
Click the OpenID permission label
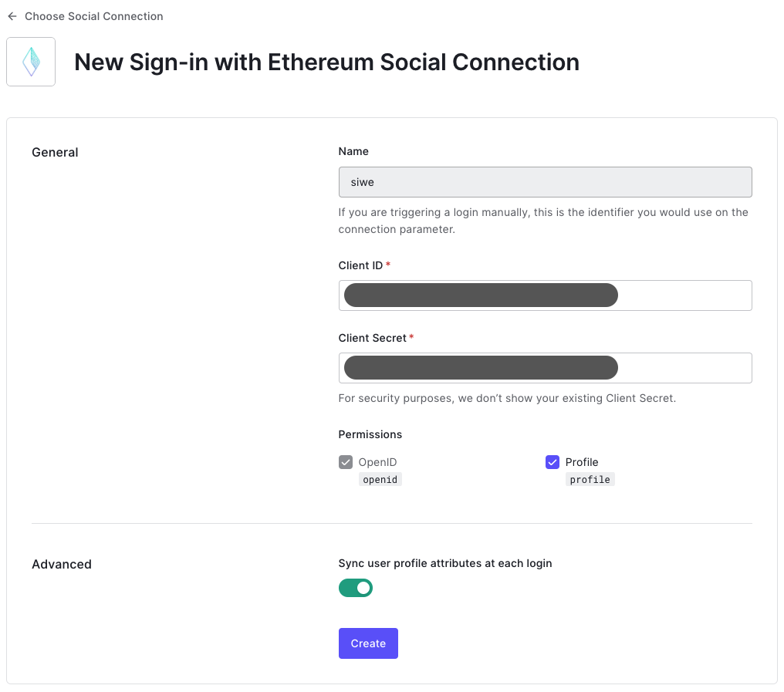click(377, 462)
